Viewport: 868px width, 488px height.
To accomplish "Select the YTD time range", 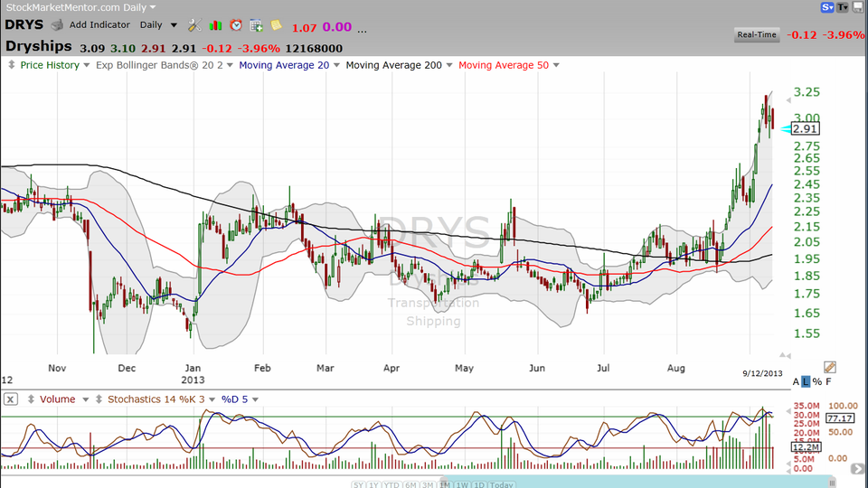I will (392, 484).
